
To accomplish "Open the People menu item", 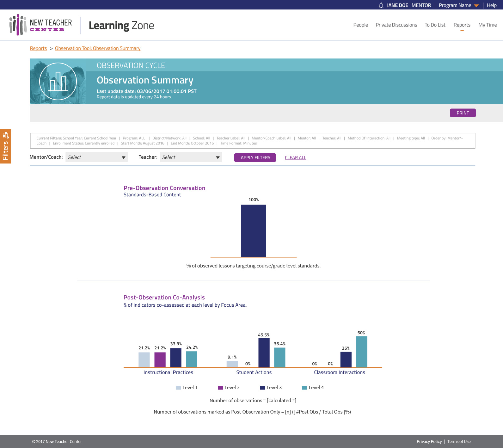I will [x=360, y=25].
